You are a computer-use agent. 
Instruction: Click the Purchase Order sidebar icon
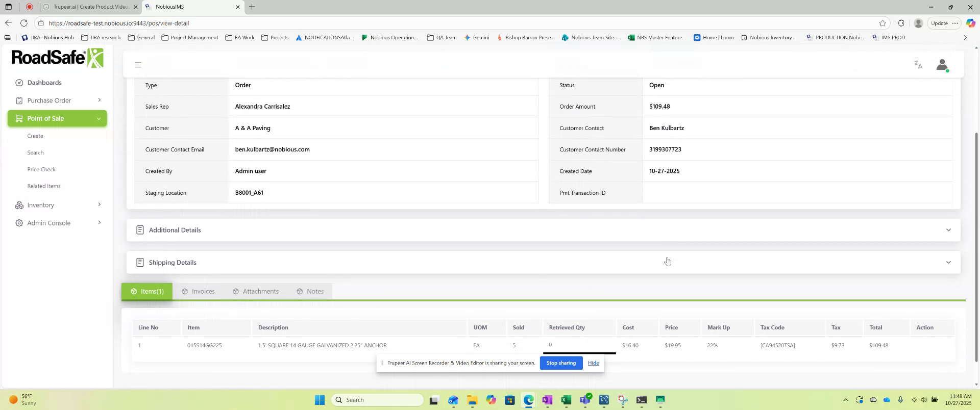coord(19,100)
